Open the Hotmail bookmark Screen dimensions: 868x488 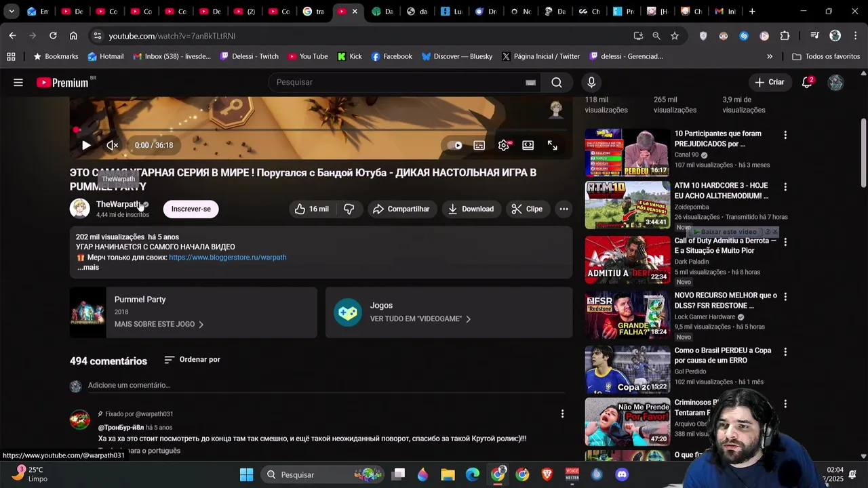(x=106, y=56)
